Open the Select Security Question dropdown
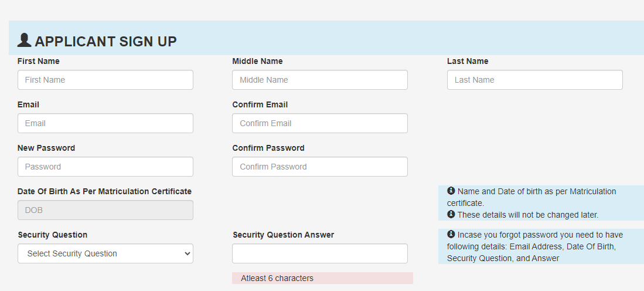 (x=105, y=253)
